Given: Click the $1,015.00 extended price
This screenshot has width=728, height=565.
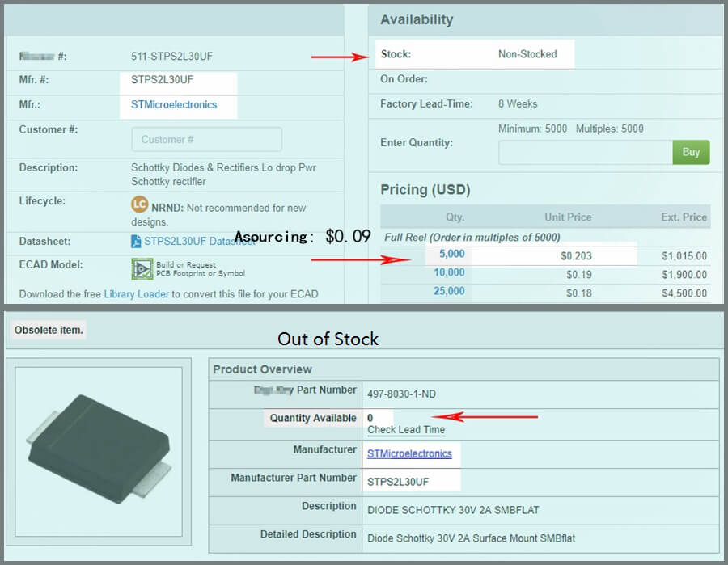Looking at the screenshot, I should coord(684,256).
